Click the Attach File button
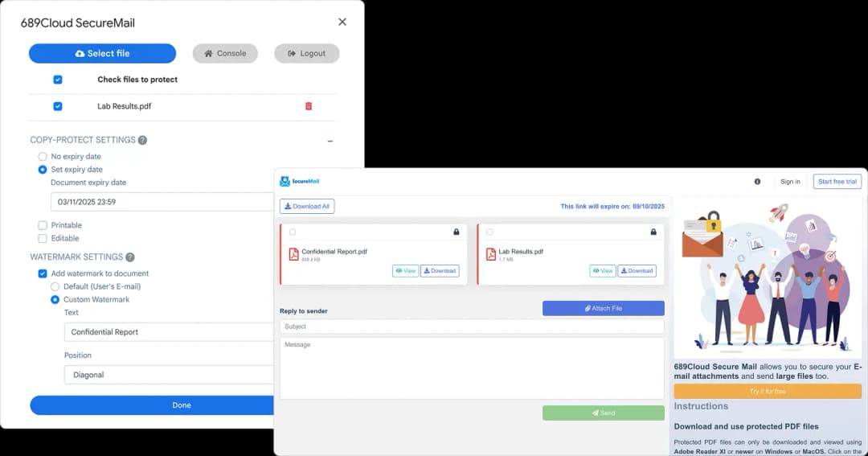The width and height of the screenshot is (868, 456). (604, 308)
